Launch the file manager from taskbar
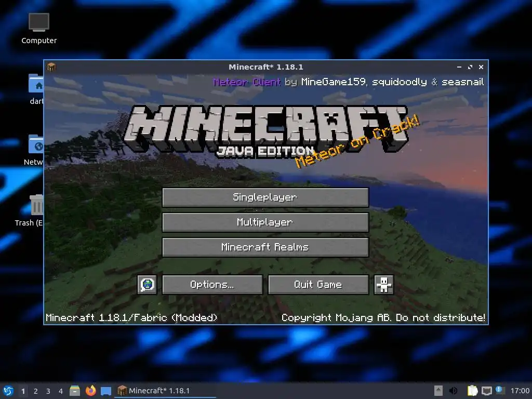Screen dimensions: 532x399 [x=75, y=391]
